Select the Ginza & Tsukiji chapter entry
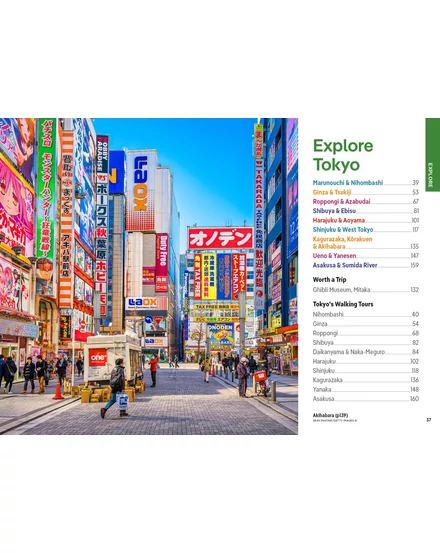This screenshot has height=553, width=440. 366,192
